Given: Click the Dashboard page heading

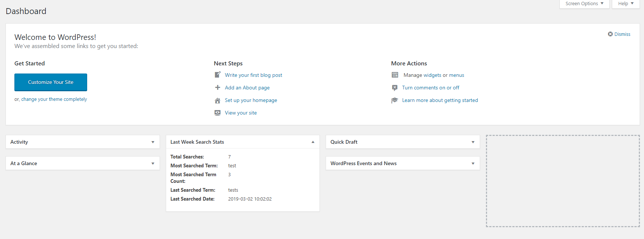Looking at the screenshot, I should [x=26, y=11].
